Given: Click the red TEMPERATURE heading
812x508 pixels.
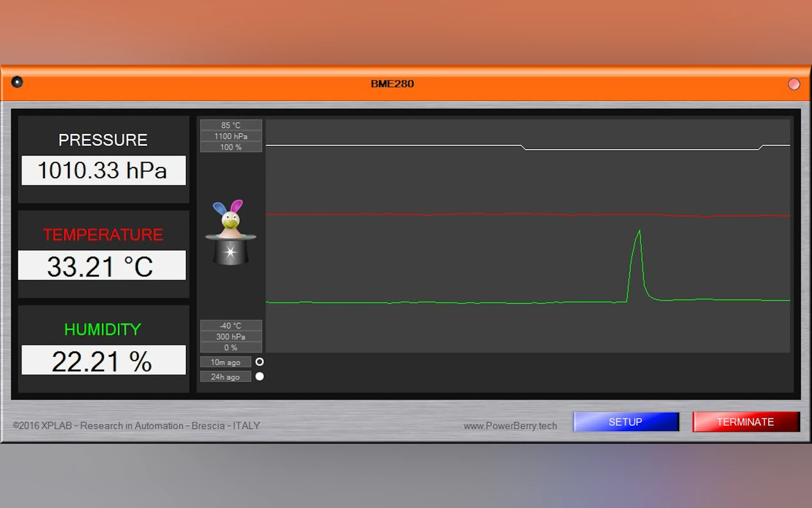Looking at the screenshot, I should (103, 234).
